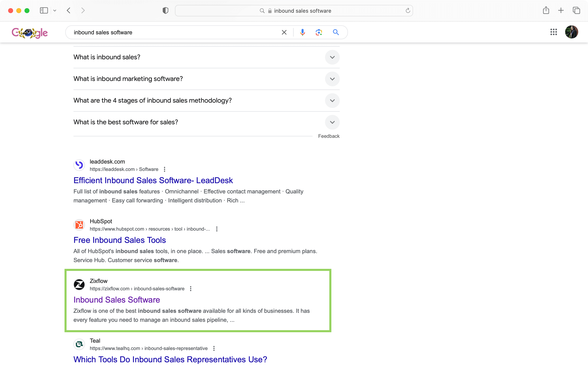Expand the '4 stages of inbound sales' question

(207, 101)
